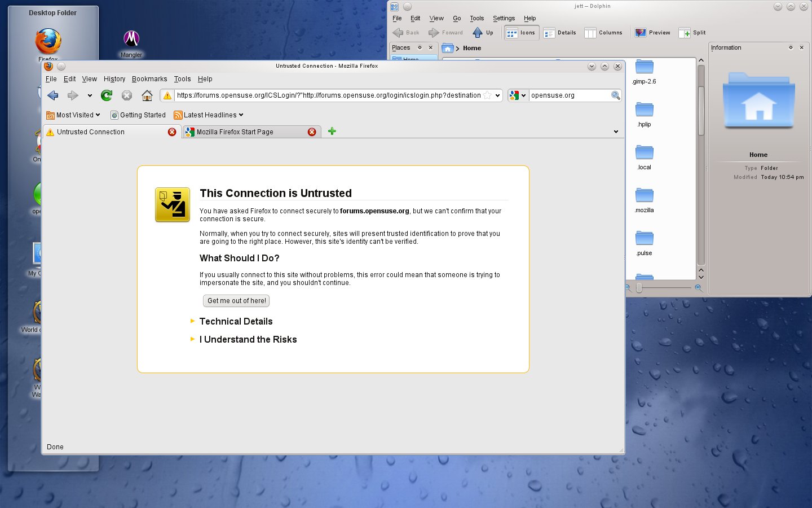Open the Most Visited bookmarks dropdown

tap(73, 115)
